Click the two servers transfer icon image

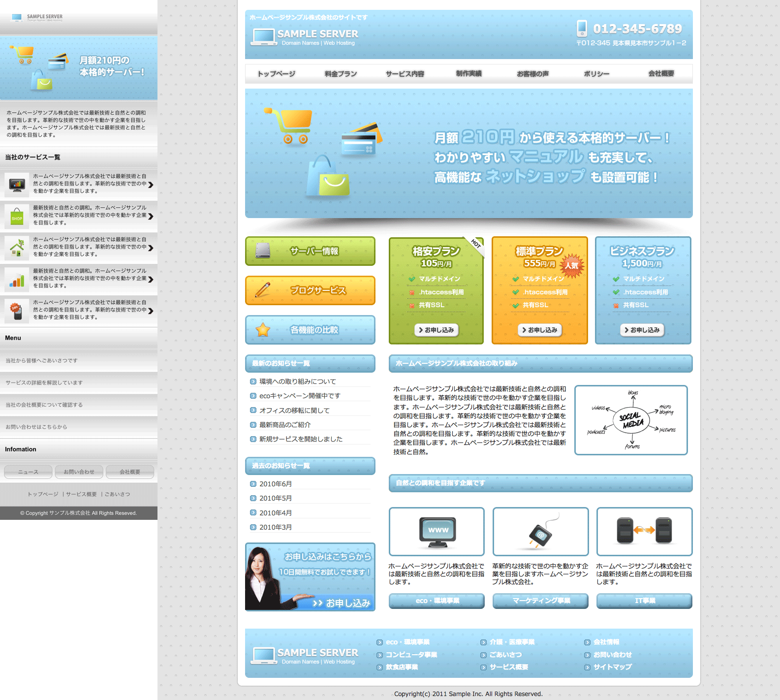[x=644, y=531]
